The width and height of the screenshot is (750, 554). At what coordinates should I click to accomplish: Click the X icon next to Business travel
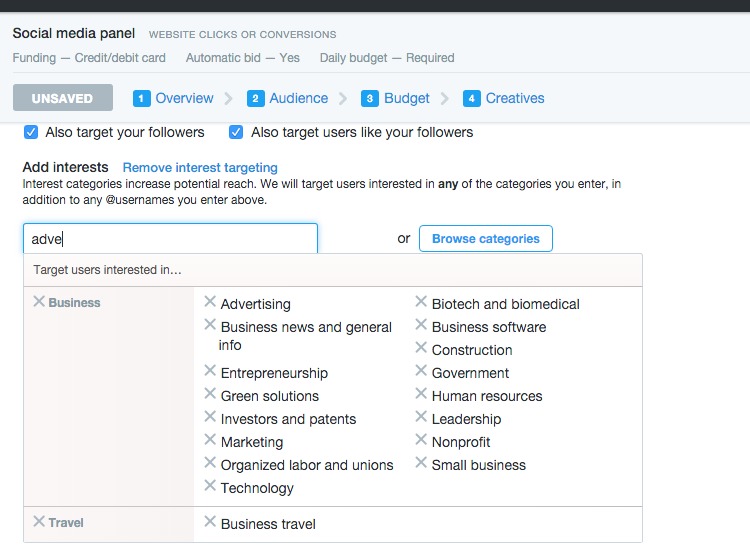pyautogui.click(x=210, y=522)
